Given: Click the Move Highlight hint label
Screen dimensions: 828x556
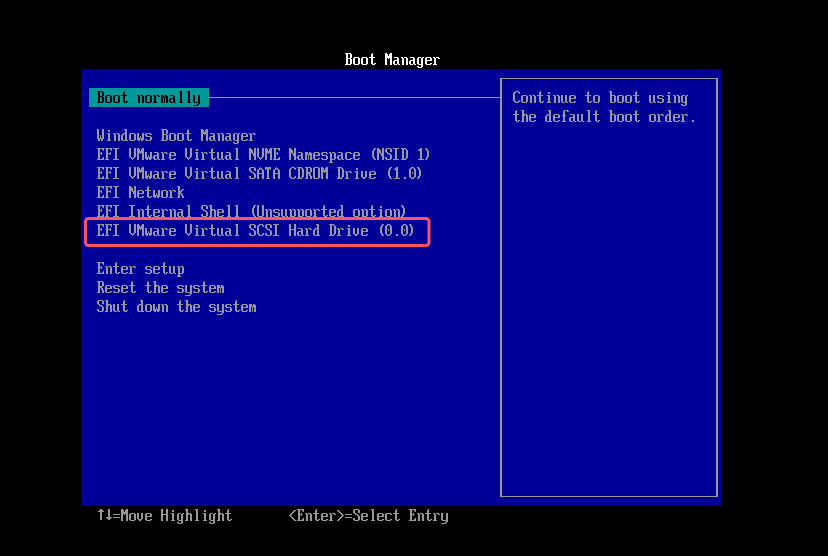Looking at the screenshot, I should pyautogui.click(x=176, y=516).
